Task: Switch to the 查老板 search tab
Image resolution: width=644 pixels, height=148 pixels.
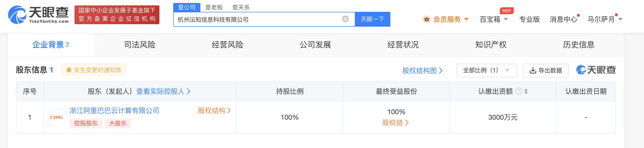Action: coord(214,7)
